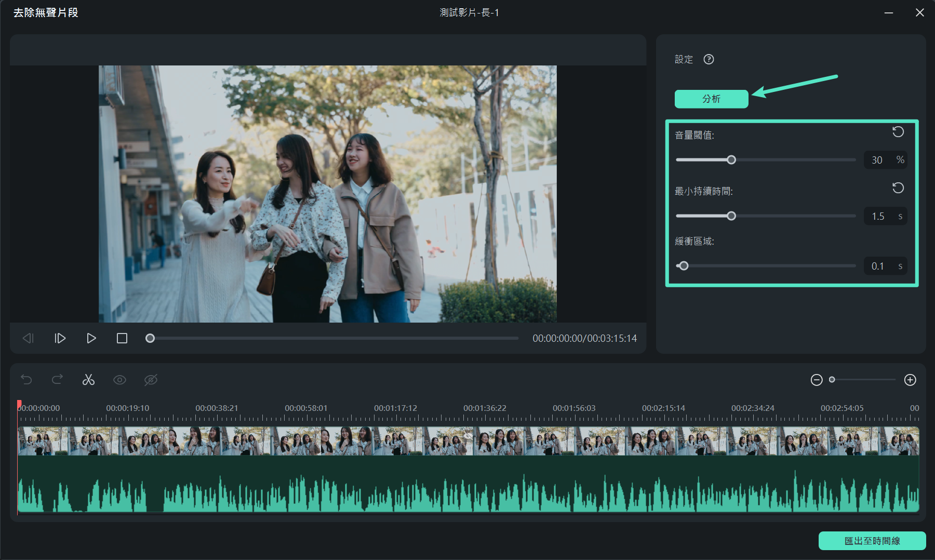Click the 緩衝區域 label

694,241
